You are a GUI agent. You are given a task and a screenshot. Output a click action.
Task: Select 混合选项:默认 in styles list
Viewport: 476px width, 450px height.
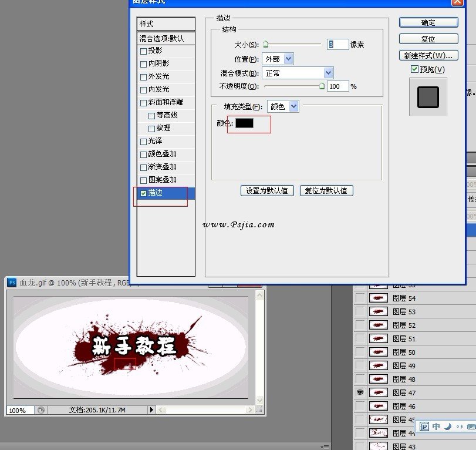coord(166,38)
